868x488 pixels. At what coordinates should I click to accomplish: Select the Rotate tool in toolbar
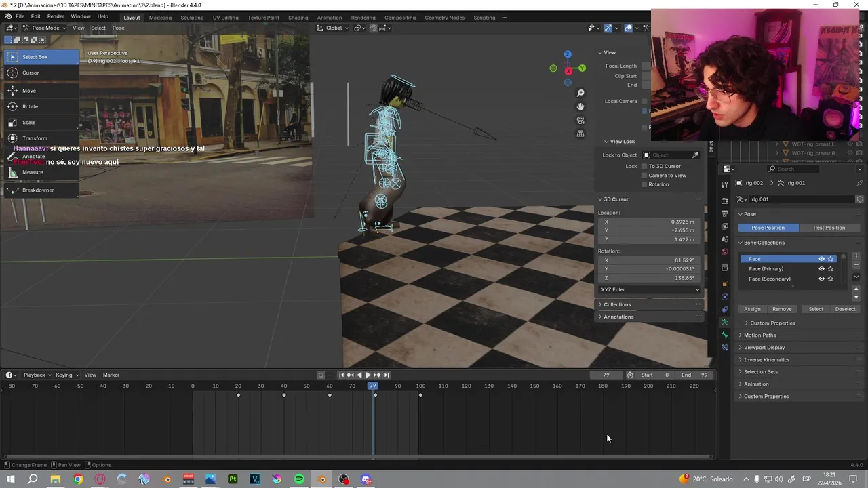pyautogui.click(x=30, y=106)
